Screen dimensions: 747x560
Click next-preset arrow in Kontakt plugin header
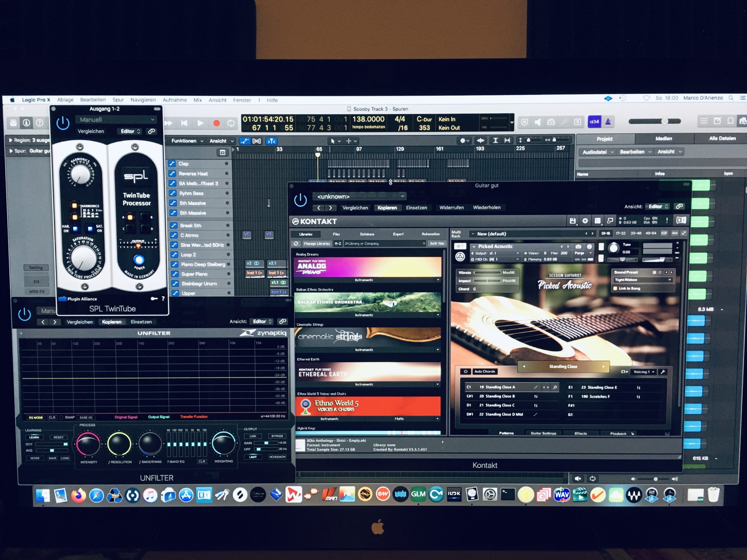click(331, 208)
